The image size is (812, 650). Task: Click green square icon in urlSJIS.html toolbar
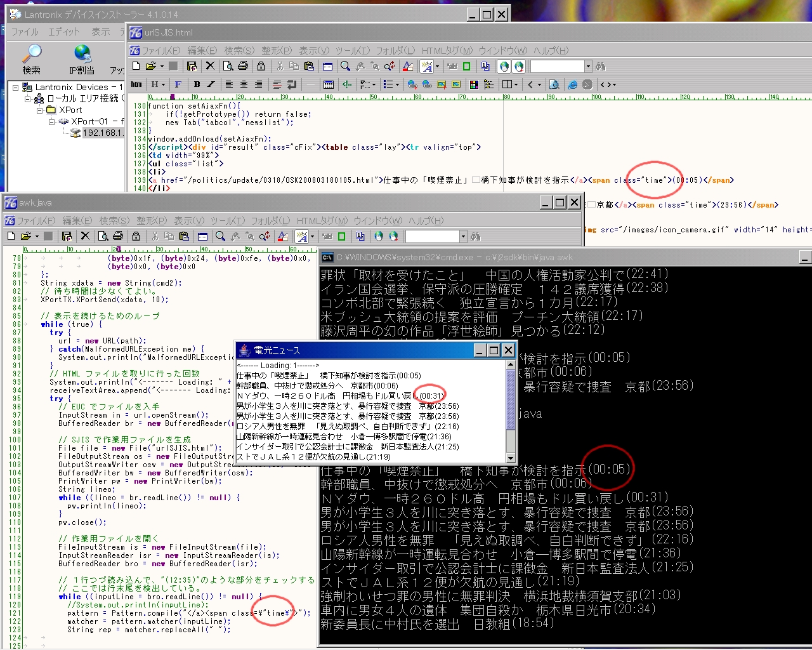(x=466, y=66)
